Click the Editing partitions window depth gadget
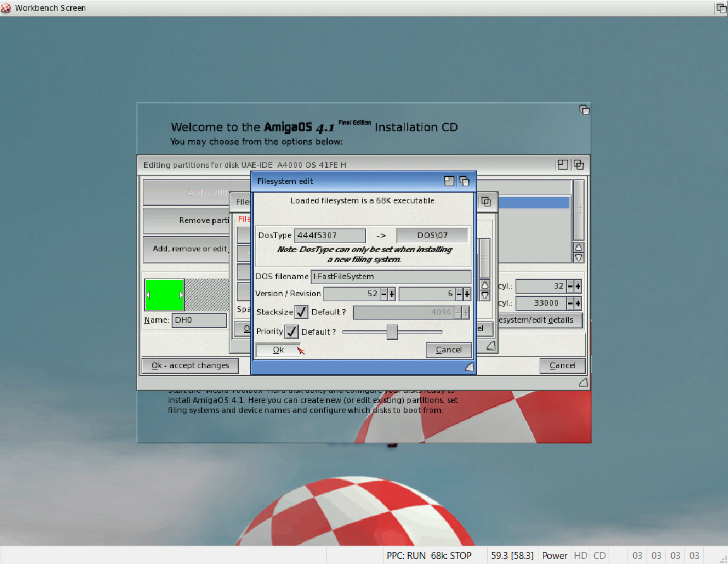The width and height of the screenshot is (728, 564). coord(578,165)
